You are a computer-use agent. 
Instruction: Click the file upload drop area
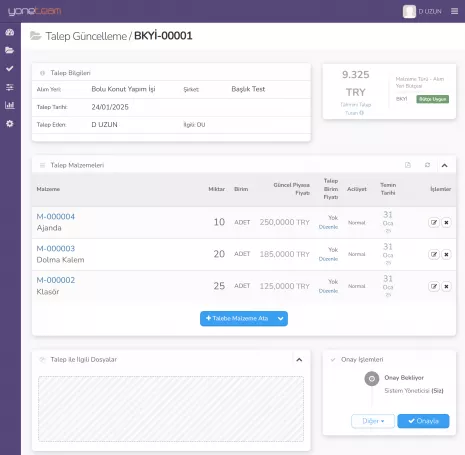click(171, 409)
